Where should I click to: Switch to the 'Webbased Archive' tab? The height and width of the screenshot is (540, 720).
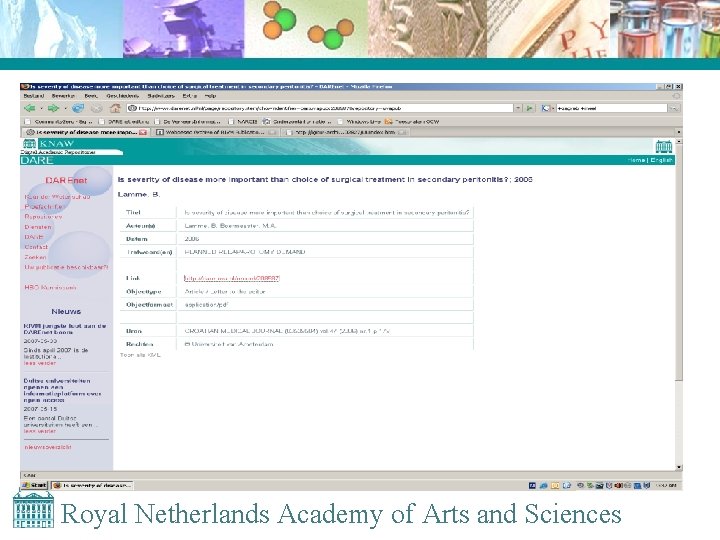[x=215, y=132]
